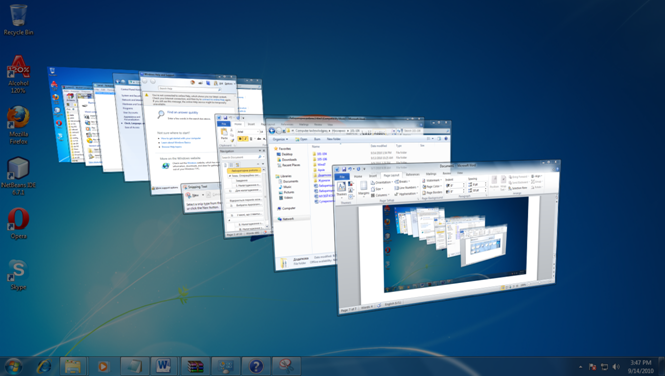
Task: Click Organize menu in Explorer window
Action: [x=280, y=139]
